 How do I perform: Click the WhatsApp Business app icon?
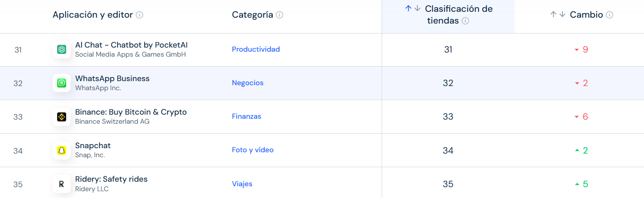coord(62,83)
